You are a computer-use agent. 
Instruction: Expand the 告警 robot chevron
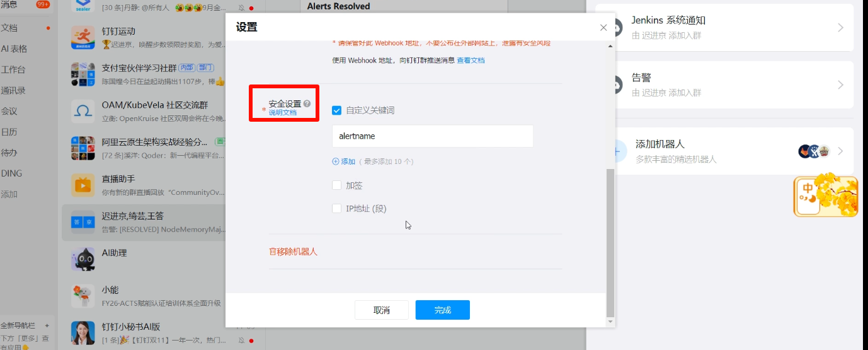(840, 85)
